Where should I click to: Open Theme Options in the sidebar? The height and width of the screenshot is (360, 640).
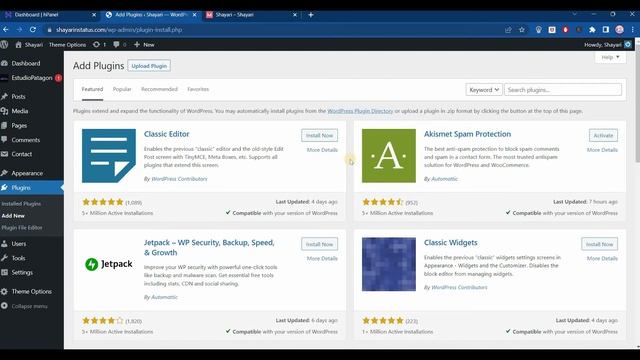pyautogui.click(x=31, y=291)
